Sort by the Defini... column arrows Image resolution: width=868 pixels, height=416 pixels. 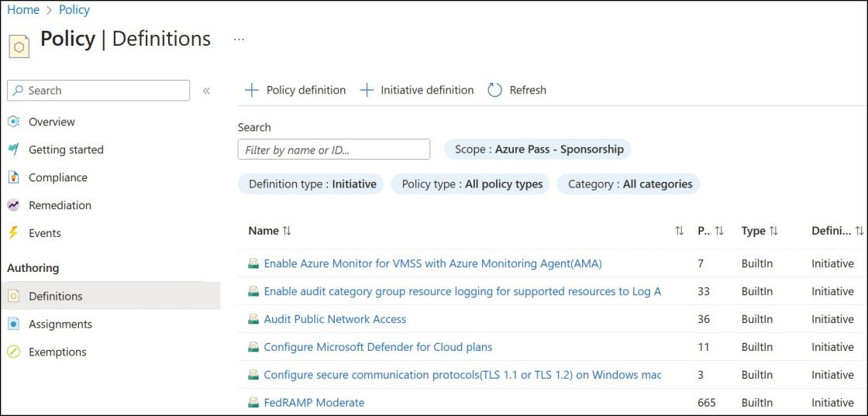click(859, 231)
